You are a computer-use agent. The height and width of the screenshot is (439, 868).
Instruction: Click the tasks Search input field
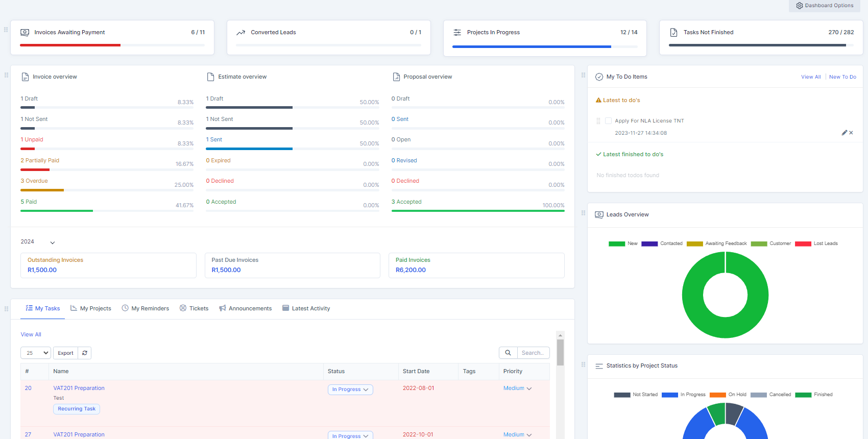tap(533, 353)
